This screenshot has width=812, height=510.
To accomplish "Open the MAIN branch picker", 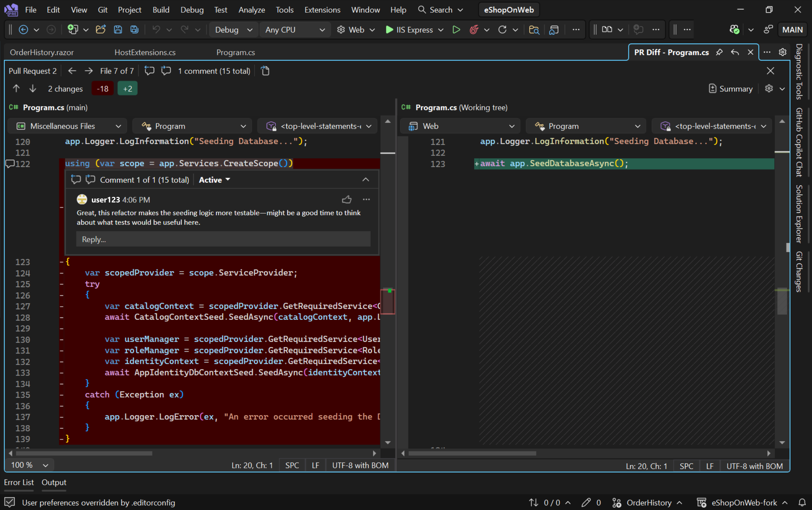I will tap(793, 30).
